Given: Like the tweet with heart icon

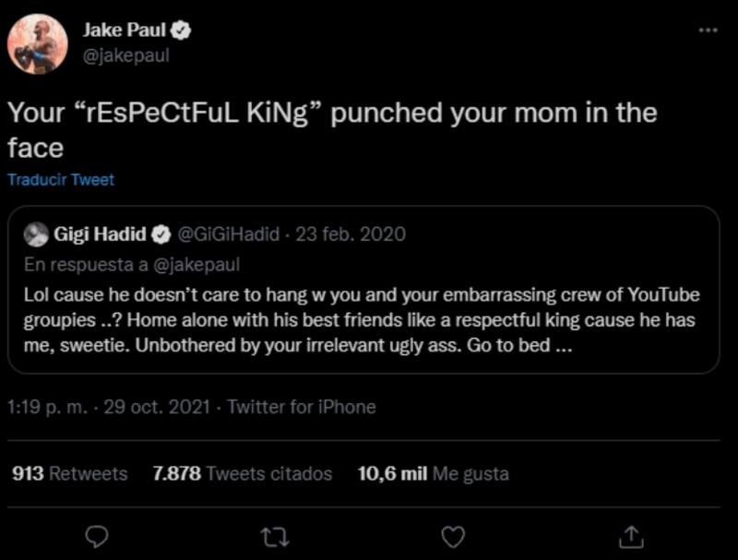Looking at the screenshot, I should [452, 535].
